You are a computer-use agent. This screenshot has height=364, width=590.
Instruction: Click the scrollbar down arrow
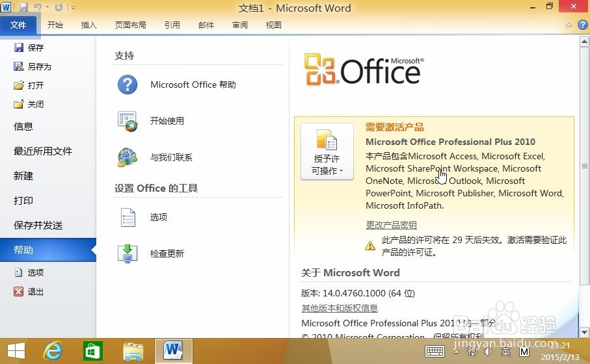[x=584, y=332]
